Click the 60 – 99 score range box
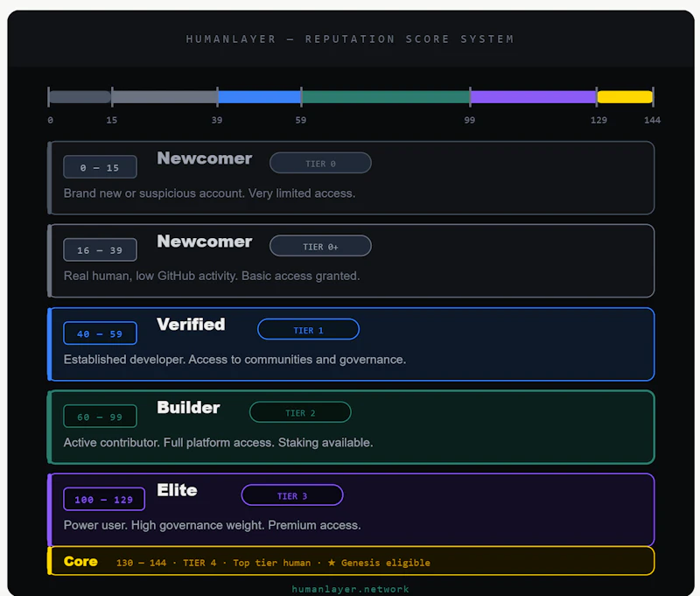The image size is (700, 596). pos(100,417)
